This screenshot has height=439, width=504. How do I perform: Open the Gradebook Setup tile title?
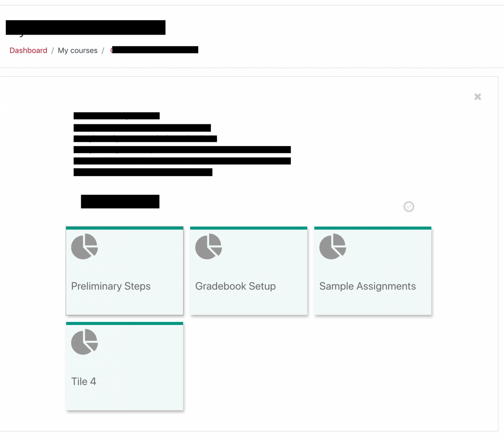235,286
